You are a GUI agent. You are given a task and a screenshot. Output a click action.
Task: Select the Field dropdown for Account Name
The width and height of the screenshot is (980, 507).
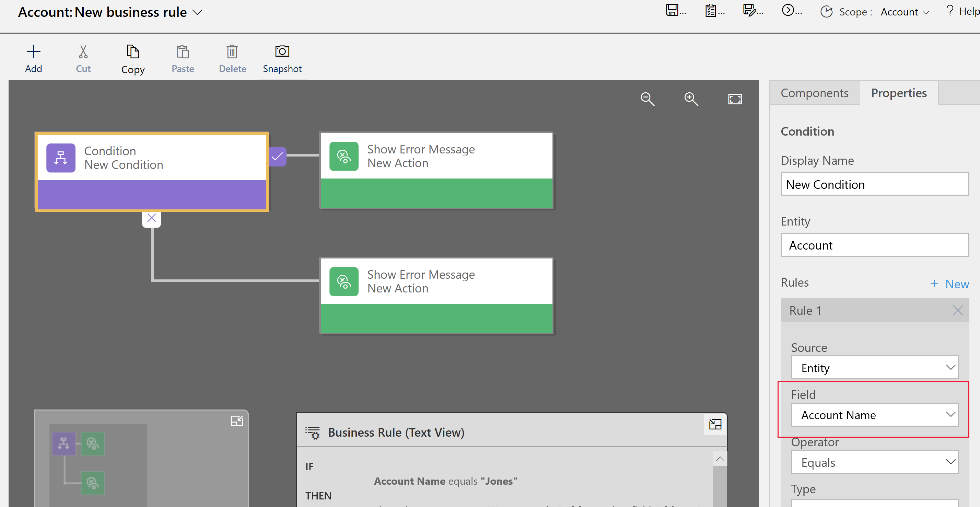click(876, 415)
